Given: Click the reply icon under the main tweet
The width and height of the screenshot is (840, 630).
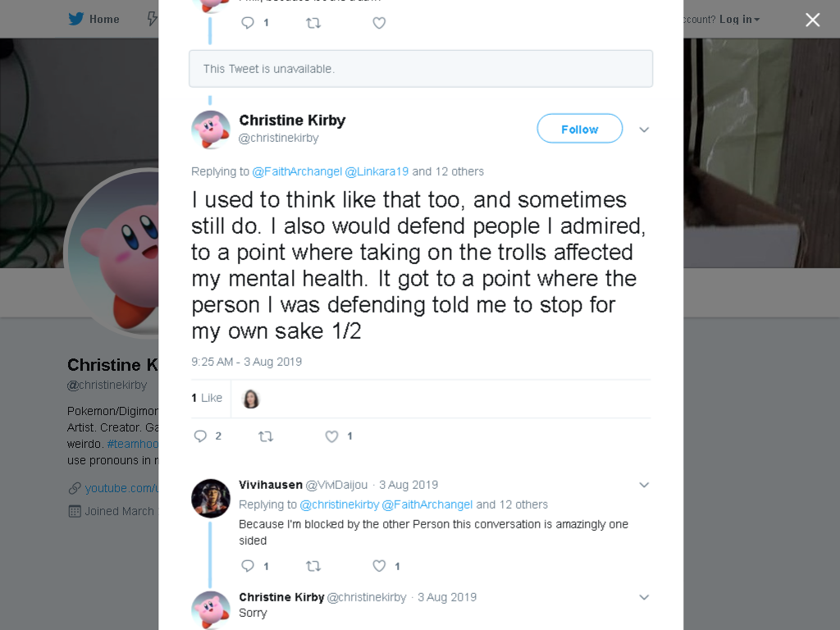Looking at the screenshot, I should click(200, 436).
